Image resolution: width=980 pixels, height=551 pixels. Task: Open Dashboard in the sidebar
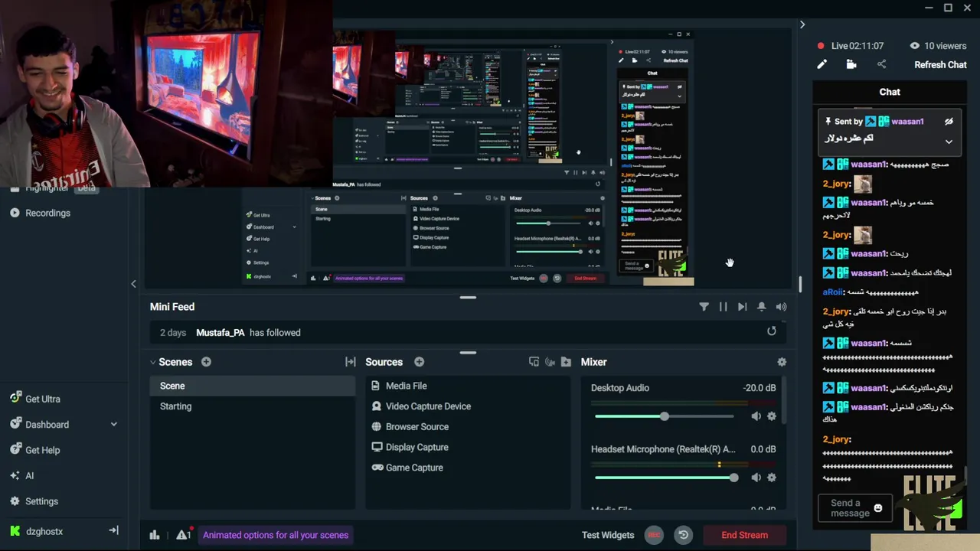pyautogui.click(x=47, y=424)
